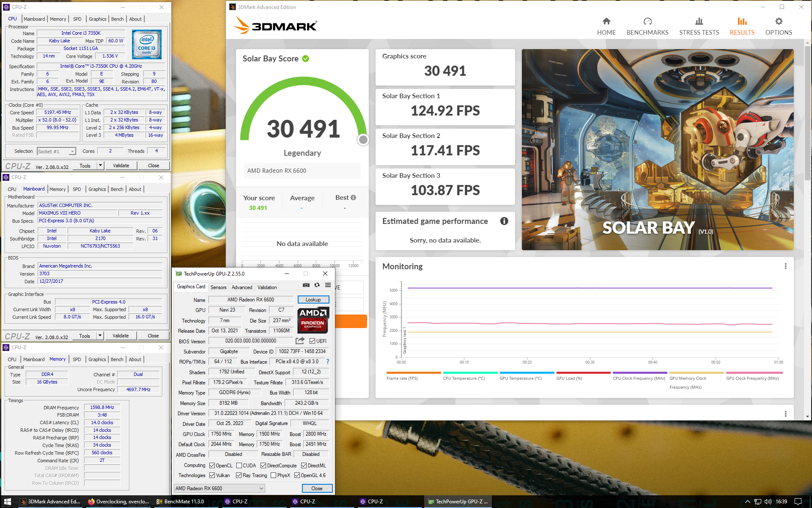The height and width of the screenshot is (508, 812).
Task: Click the red GPU Load legend swatch
Action: point(584,373)
